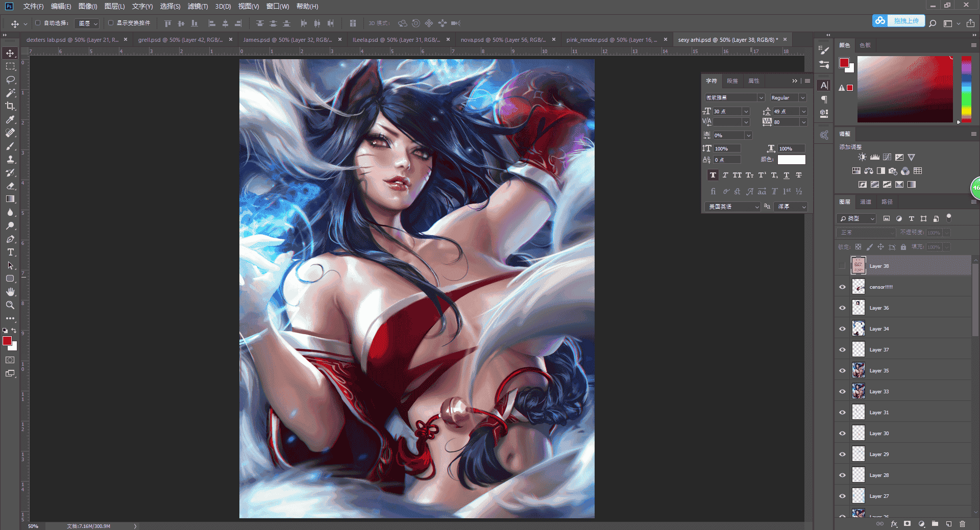980x530 pixels.
Task: Select the Eraser tool
Action: (x=10, y=186)
